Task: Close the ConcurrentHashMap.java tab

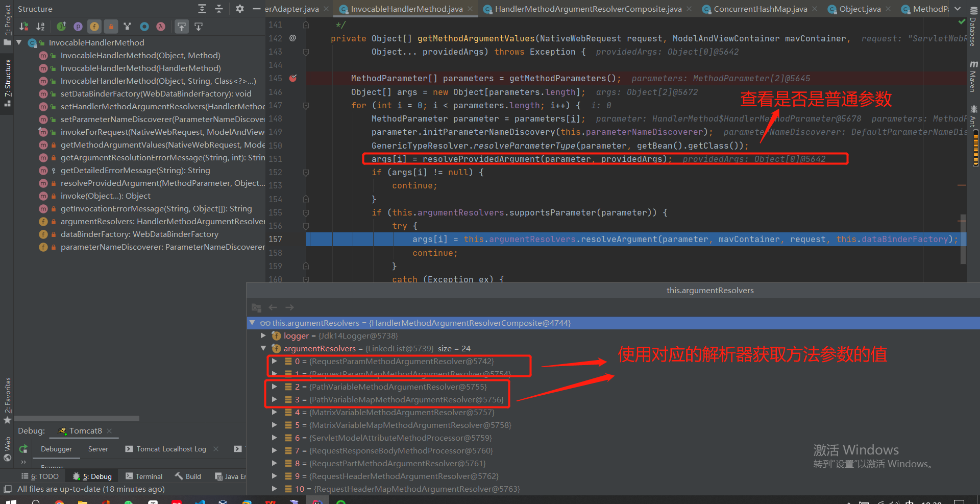Action: 815,9
